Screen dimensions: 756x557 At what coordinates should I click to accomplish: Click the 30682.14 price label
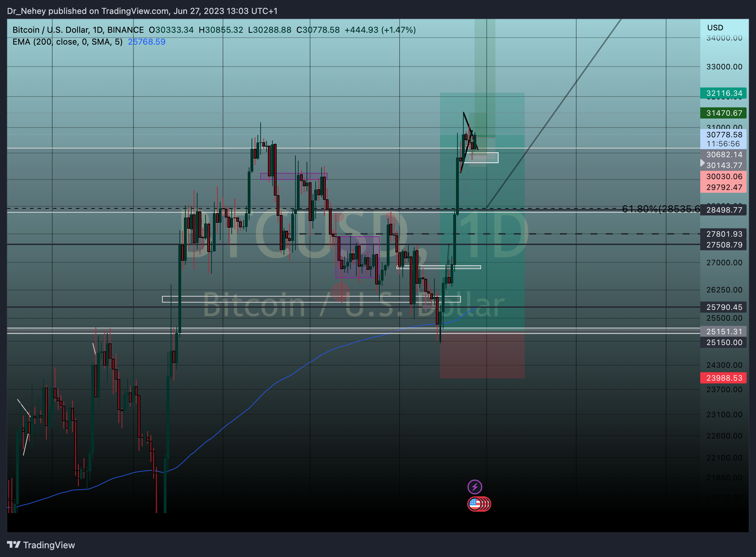(x=723, y=154)
